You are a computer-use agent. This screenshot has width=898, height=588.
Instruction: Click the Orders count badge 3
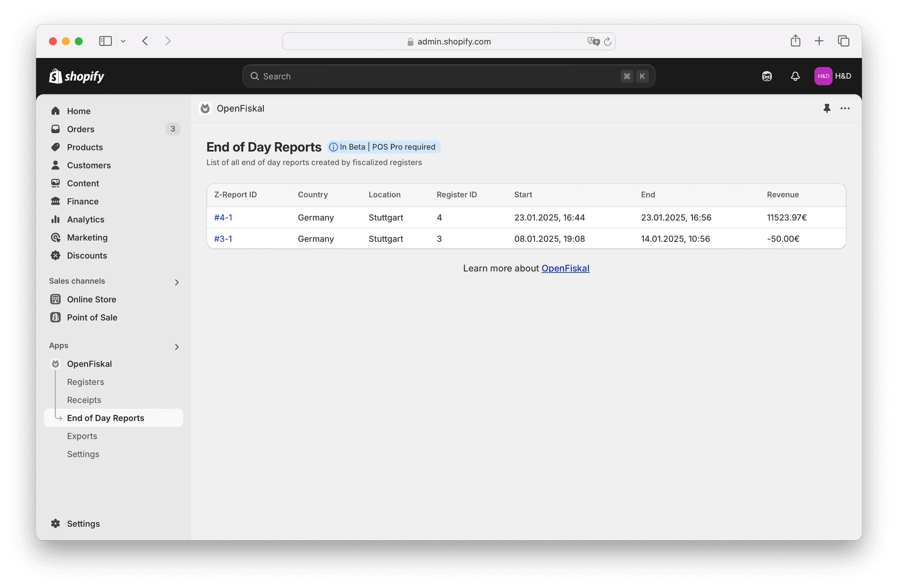click(173, 129)
